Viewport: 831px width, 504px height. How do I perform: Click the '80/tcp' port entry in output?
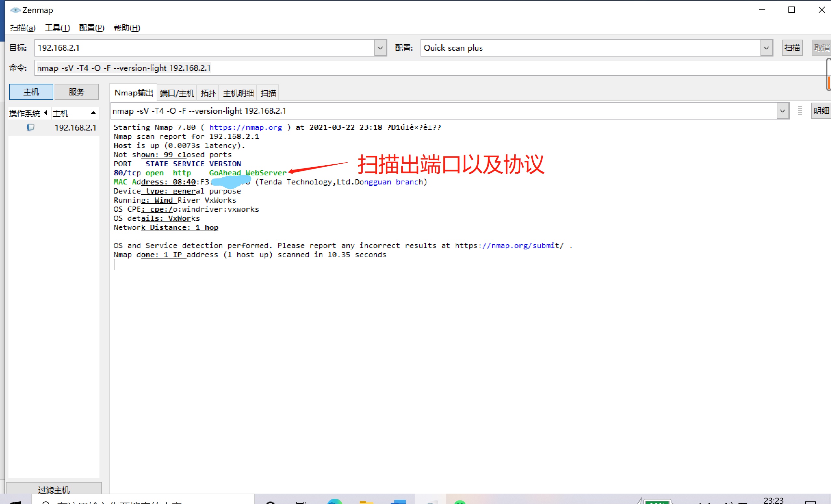coord(127,173)
